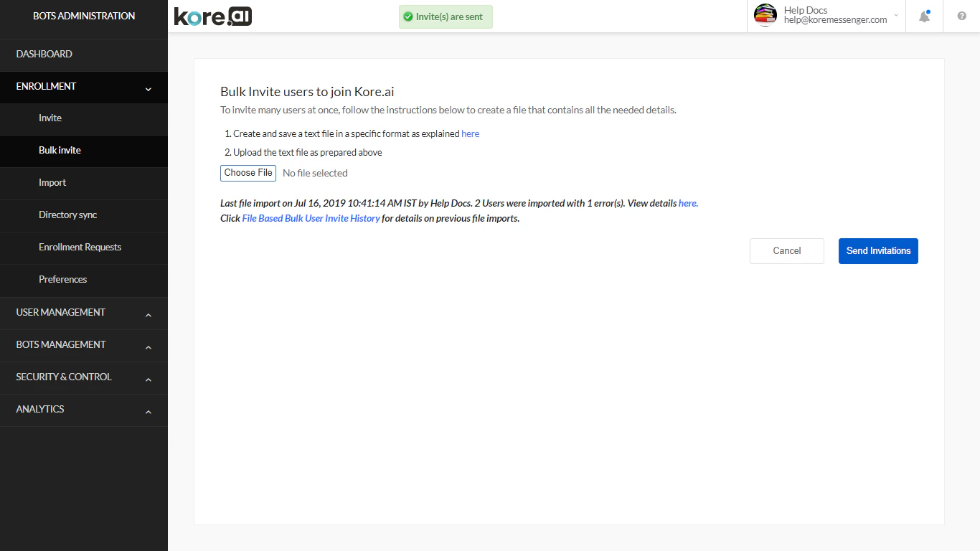Open the 'here.' link to view import details
Image resolution: width=980 pixels, height=551 pixels.
688,203
